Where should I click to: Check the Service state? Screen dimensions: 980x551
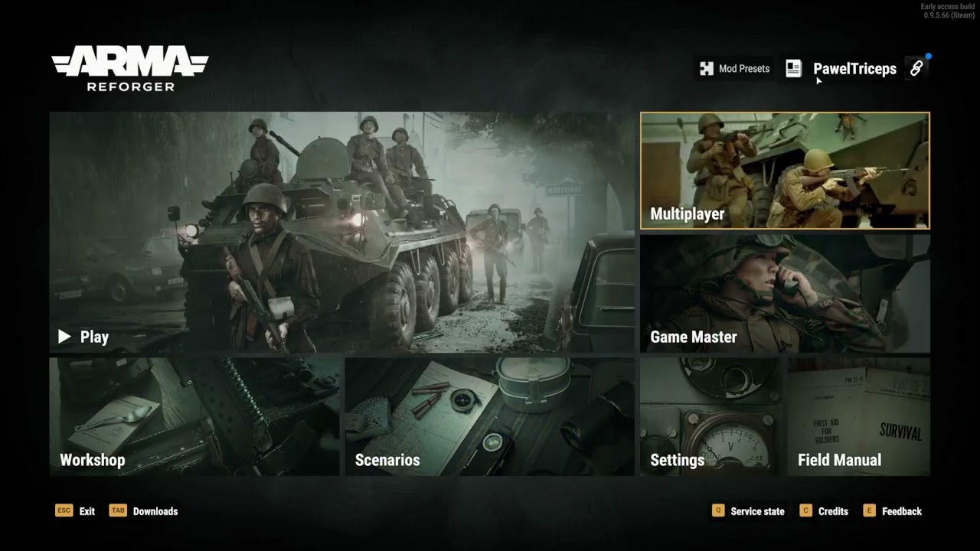(x=748, y=511)
